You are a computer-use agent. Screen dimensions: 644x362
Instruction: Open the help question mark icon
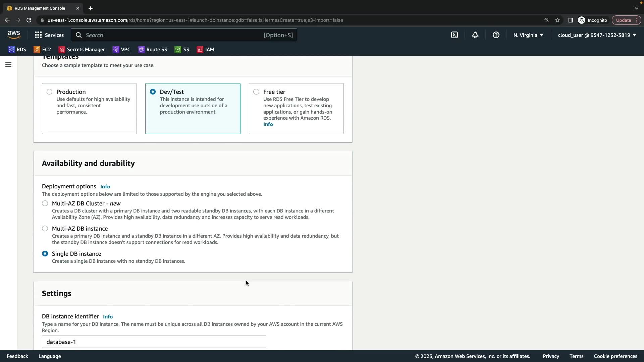point(496,35)
